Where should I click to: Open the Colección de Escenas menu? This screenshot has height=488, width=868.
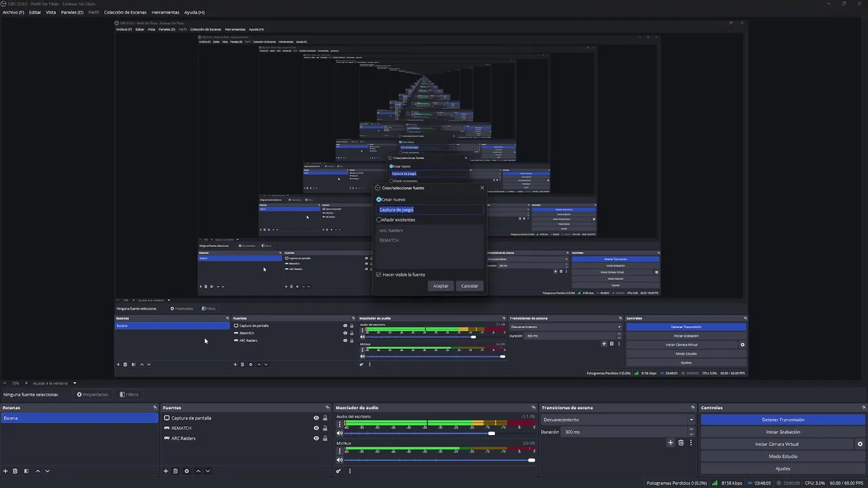click(125, 12)
